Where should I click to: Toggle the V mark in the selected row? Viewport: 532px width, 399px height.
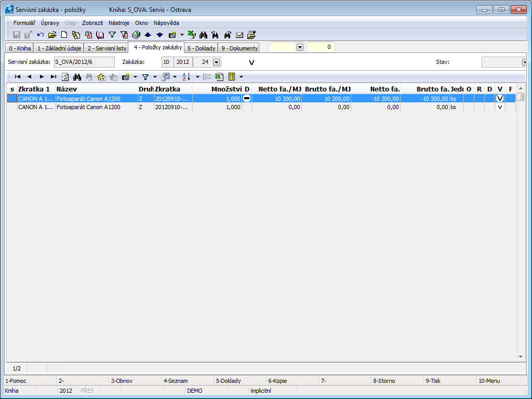tap(500, 98)
